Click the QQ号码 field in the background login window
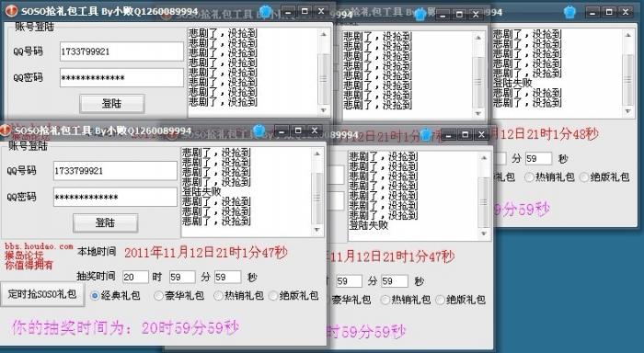Viewport: 644px width, 353px height. click(x=121, y=51)
